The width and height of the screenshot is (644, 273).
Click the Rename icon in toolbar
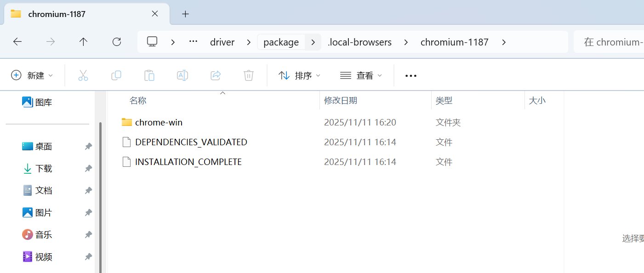coord(182,75)
